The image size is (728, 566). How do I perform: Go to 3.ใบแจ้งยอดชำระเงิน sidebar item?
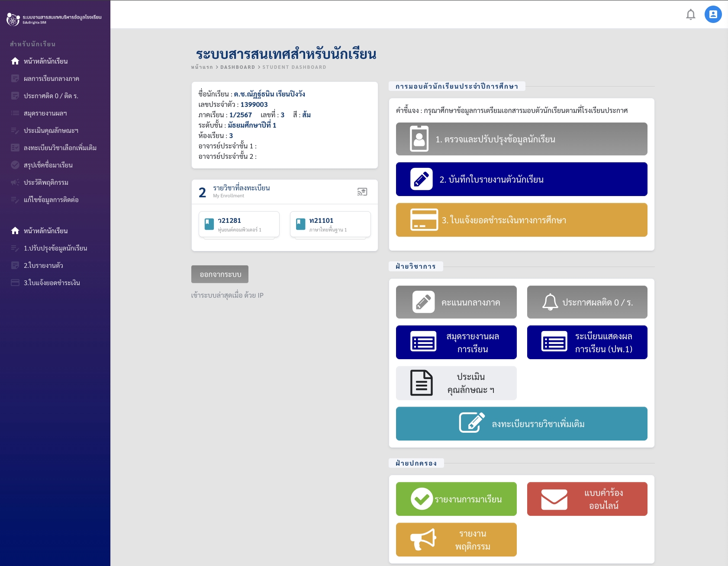pos(52,283)
